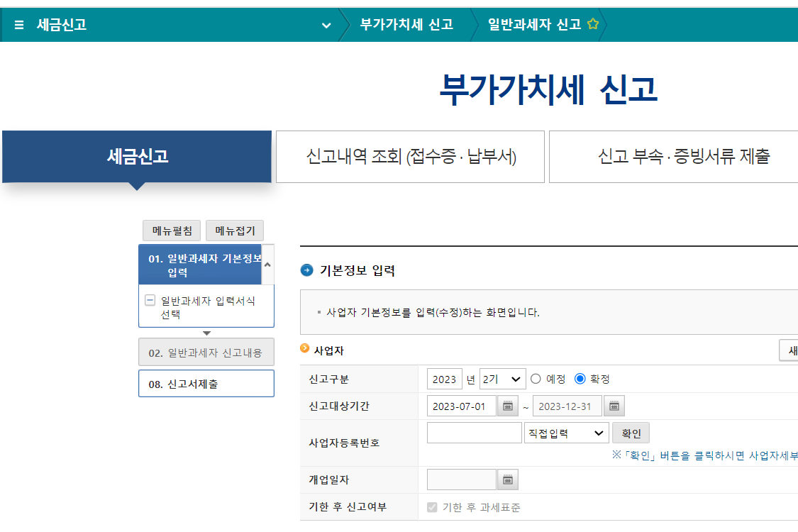Select 08. 신고서제출 step
The image size is (798, 532).
click(x=206, y=384)
